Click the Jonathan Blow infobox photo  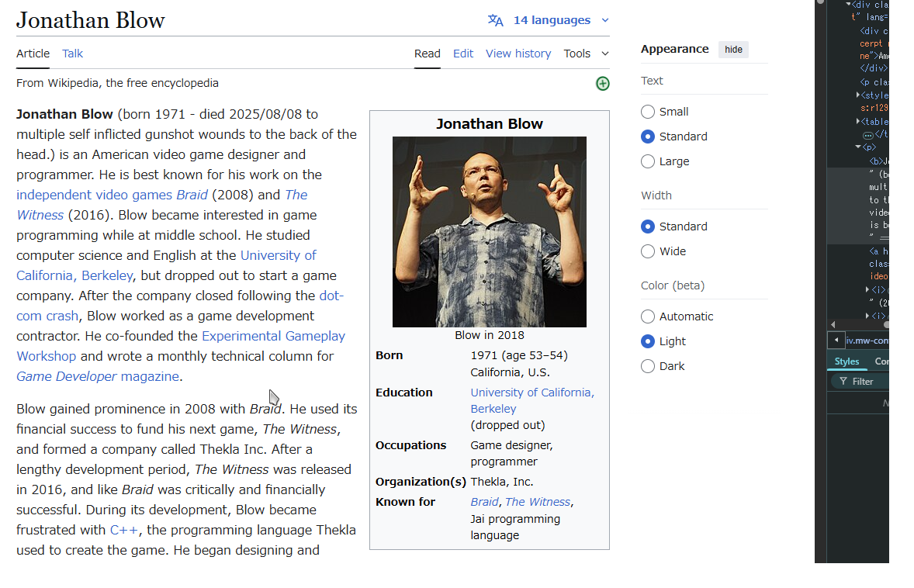pos(490,232)
